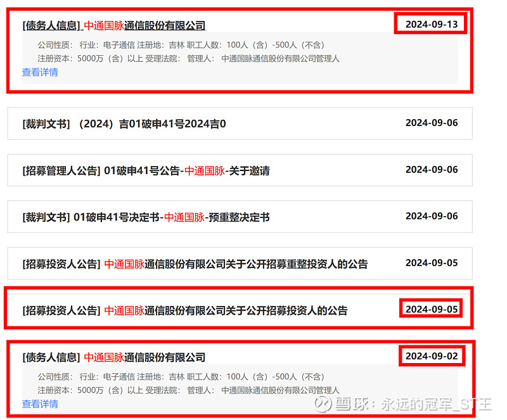Select 注册资本 line in the 2024-09-13 entry
Image resolution: width=507 pixels, height=420 pixels.
coord(188,58)
